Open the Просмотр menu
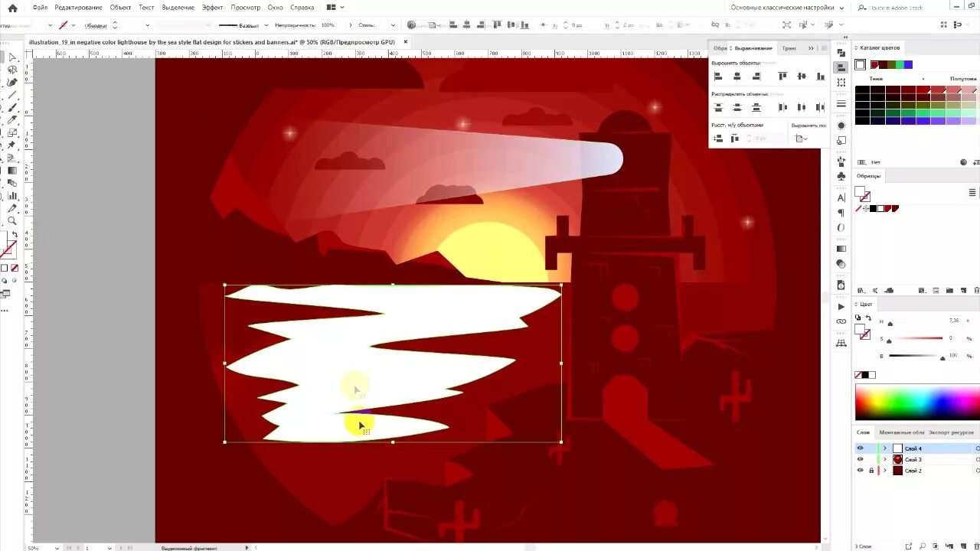 click(x=245, y=8)
